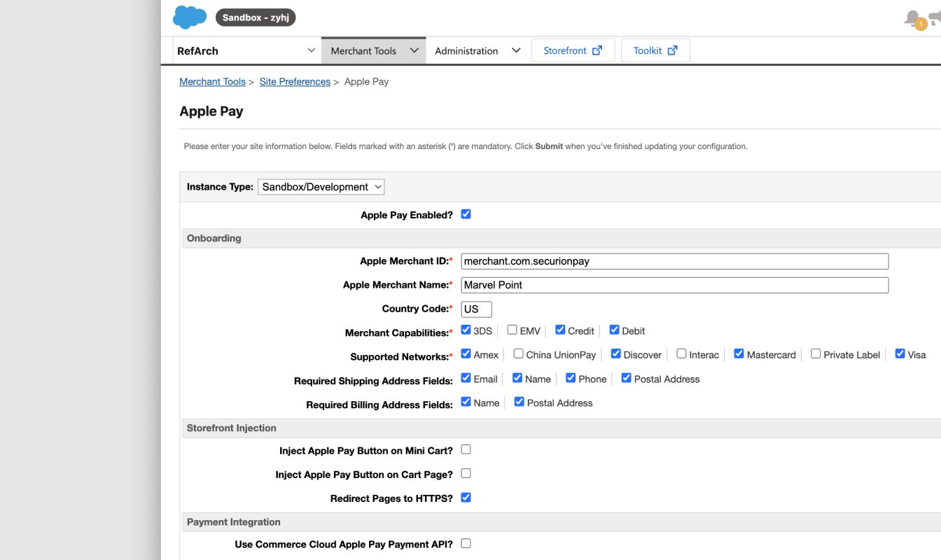Uncheck the Visa network
Screen dimensions: 941x560
click(900, 353)
